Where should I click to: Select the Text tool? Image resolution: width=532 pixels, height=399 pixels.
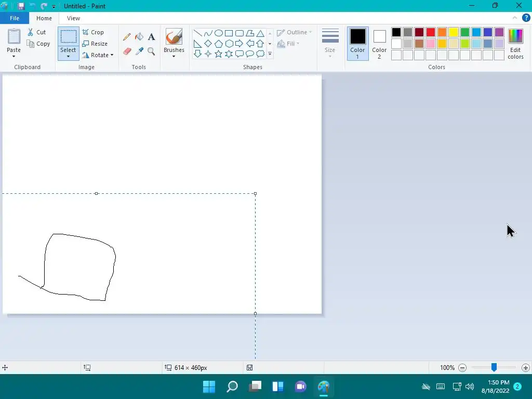click(151, 37)
